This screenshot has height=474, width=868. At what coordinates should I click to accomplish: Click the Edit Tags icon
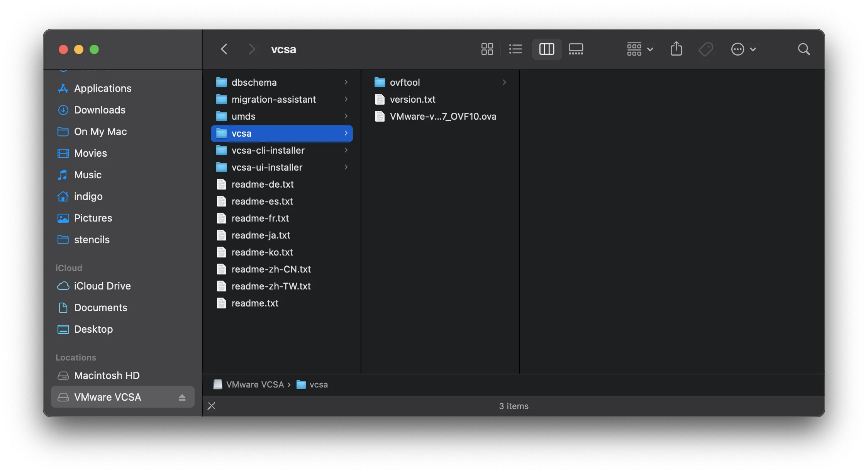tap(706, 49)
